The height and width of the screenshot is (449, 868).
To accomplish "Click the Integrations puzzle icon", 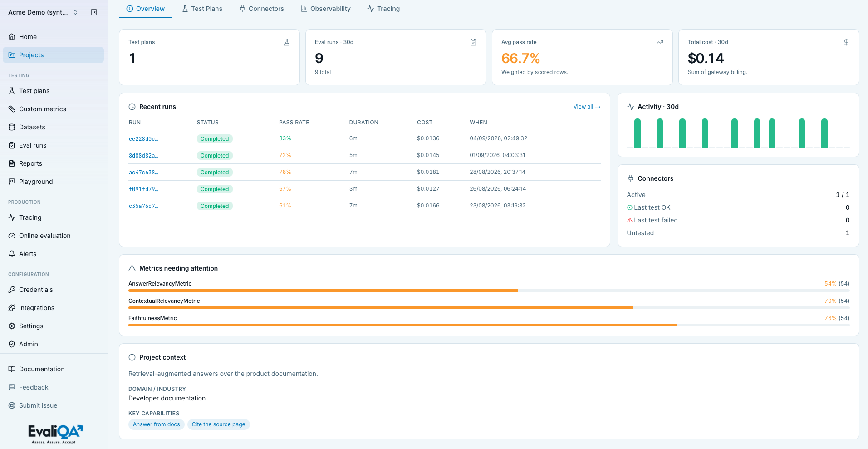I will click(12, 308).
